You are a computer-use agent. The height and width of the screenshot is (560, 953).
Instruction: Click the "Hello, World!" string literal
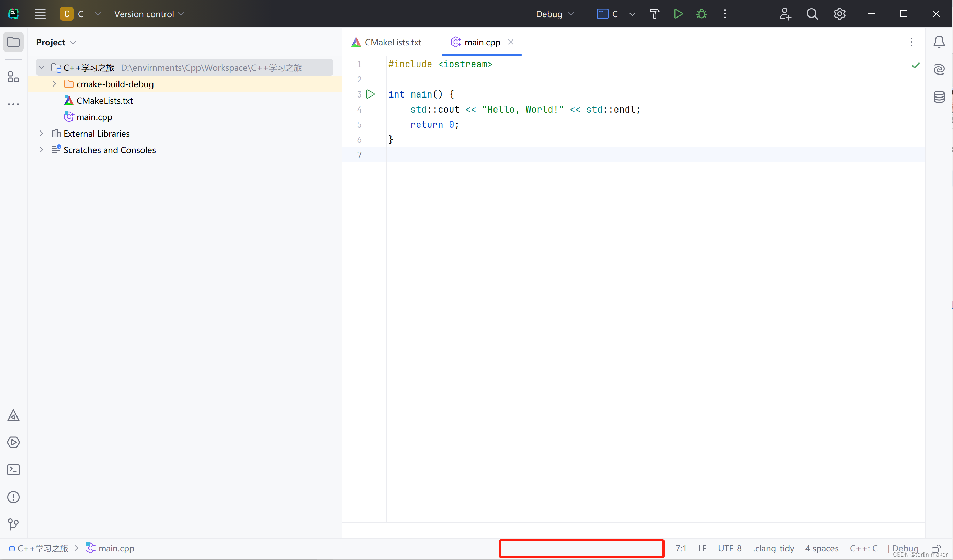click(x=523, y=110)
